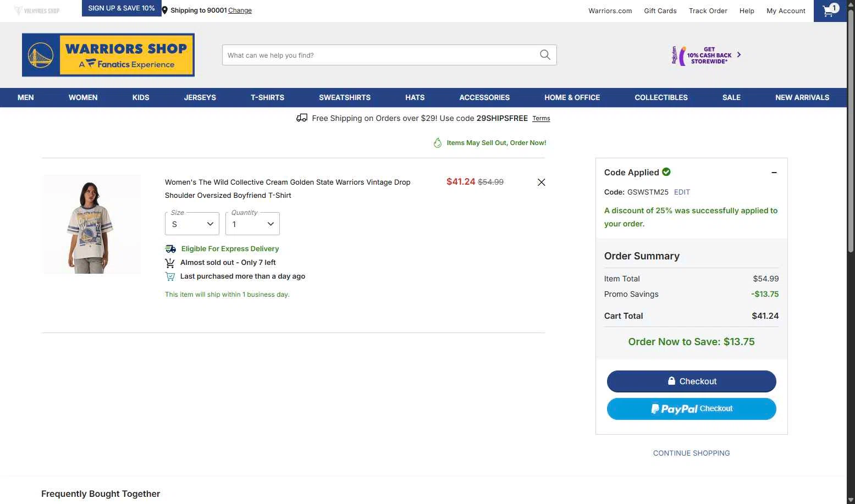Image resolution: width=855 pixels, height=504 pixels.
Task: Edit the applied promo code
Action: 682,192
